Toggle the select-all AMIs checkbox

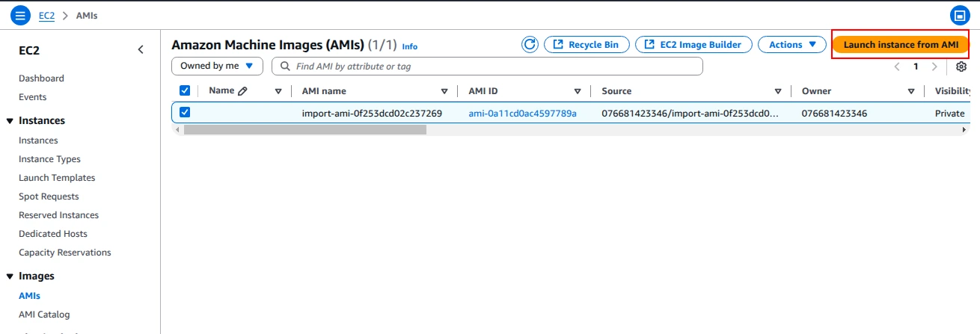[185, 90]
